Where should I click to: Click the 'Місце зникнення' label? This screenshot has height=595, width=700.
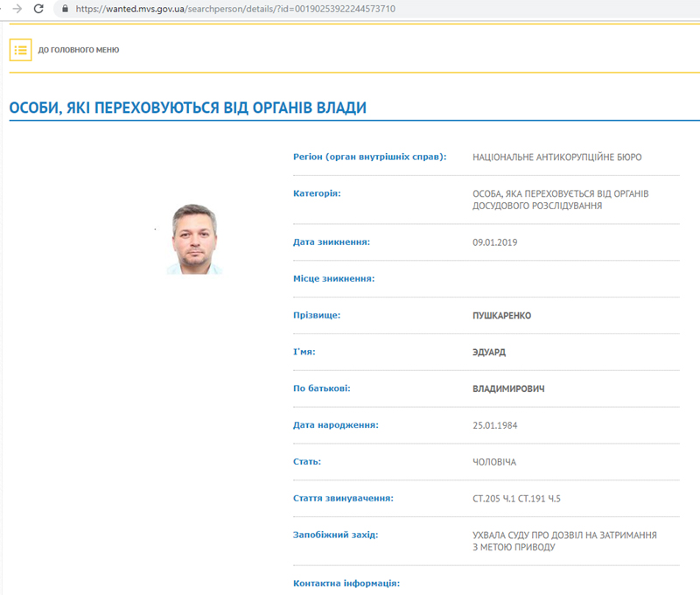(333, 278)
